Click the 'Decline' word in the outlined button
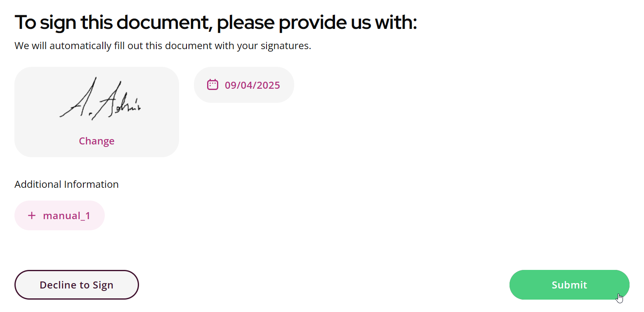 pos(56,285)
